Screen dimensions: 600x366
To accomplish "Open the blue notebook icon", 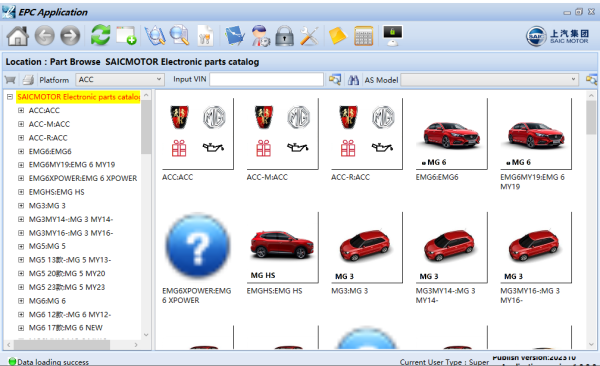I will click(235, 36).
